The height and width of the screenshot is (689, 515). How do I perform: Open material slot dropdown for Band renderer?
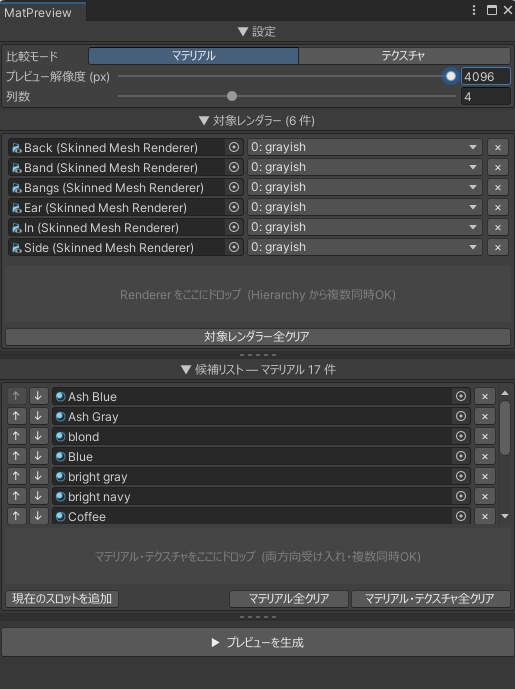pos(365,167)
